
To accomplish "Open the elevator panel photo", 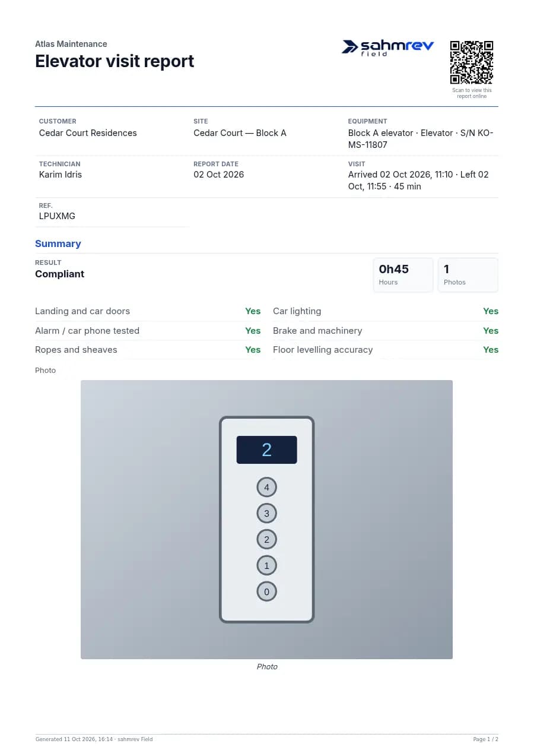I will [266, 520].
